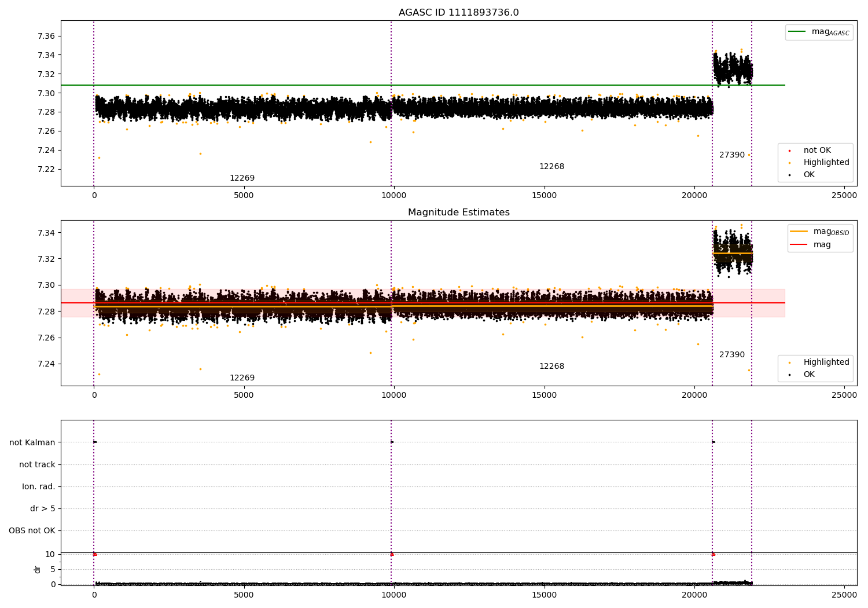Click x-axis tick 5000 under the dr plot

244,594
